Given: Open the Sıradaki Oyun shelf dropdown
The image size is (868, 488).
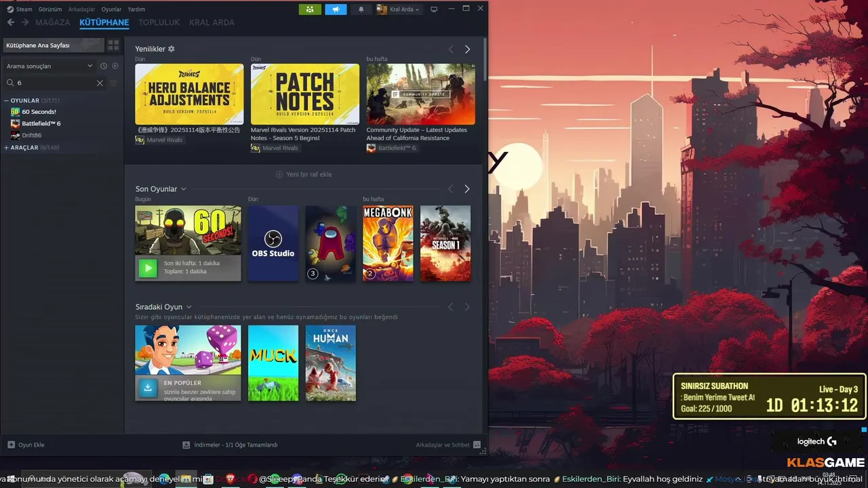Looking at the screenshot, I should coord(189,307).
